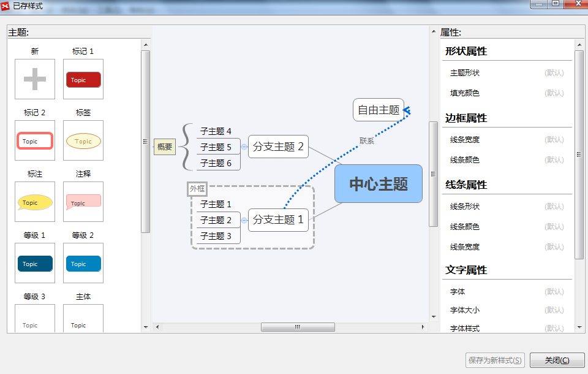Image resolution: width=588 pixels, height=374 pixels.
Task: Apply the dark blue 等级 1 style
Action: 35,263
